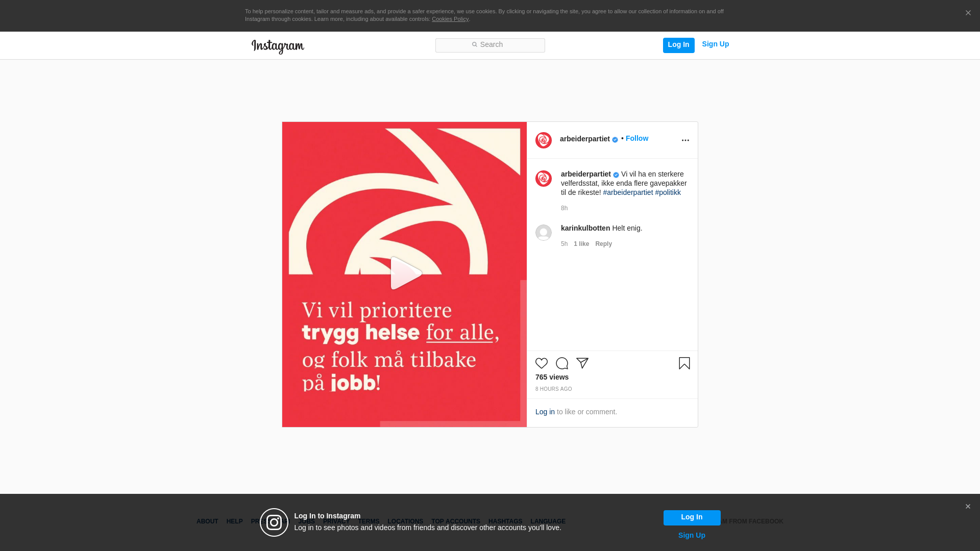The image size is (980, 551).
Task: Open the LANGUAGE footer selector
Action: tap(548, 521)
